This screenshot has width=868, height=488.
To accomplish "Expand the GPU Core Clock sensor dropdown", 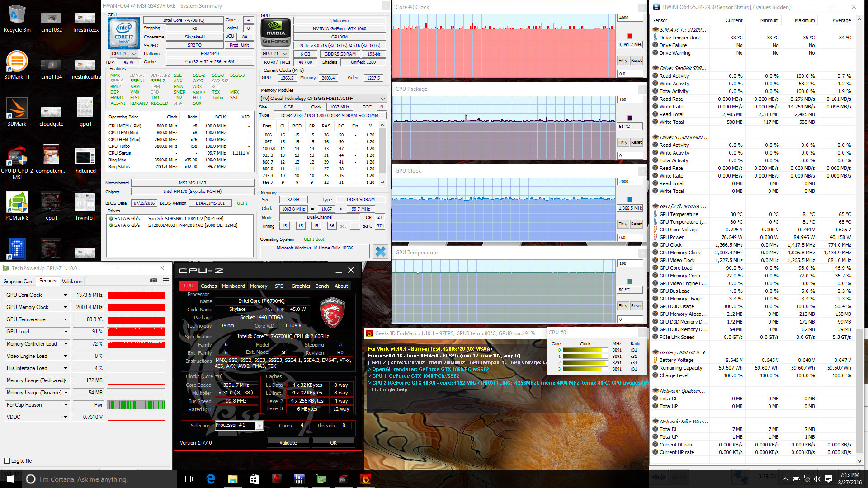I will [x=66, y=295].
